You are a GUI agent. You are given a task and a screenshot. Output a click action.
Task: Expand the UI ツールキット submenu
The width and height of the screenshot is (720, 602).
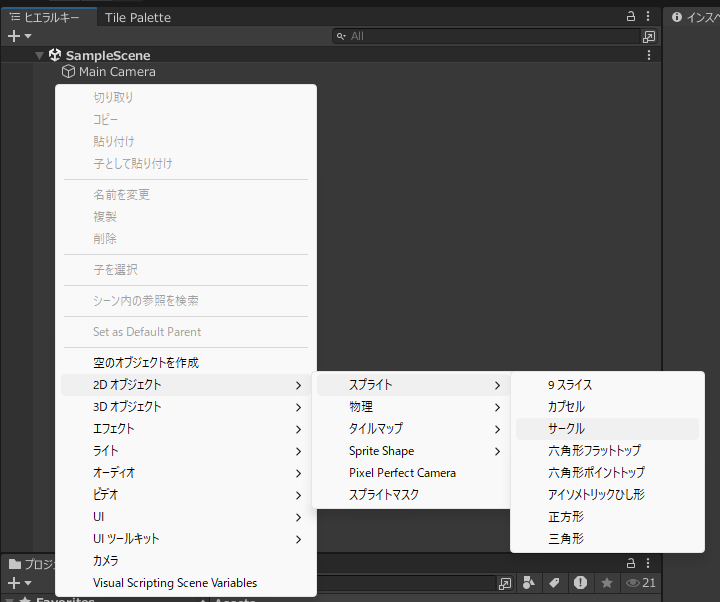[x=186, y=539]
